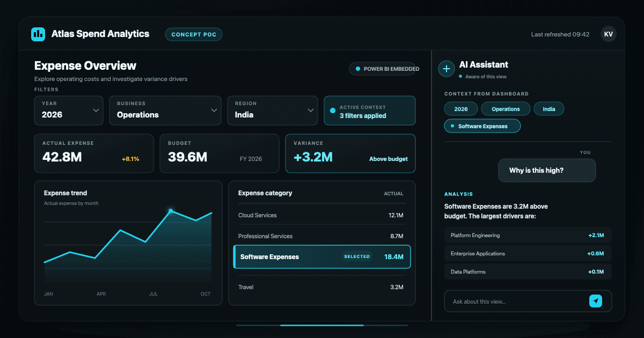
Task: Click the Software Expenses context chip
Action: [x=483, y=126]
